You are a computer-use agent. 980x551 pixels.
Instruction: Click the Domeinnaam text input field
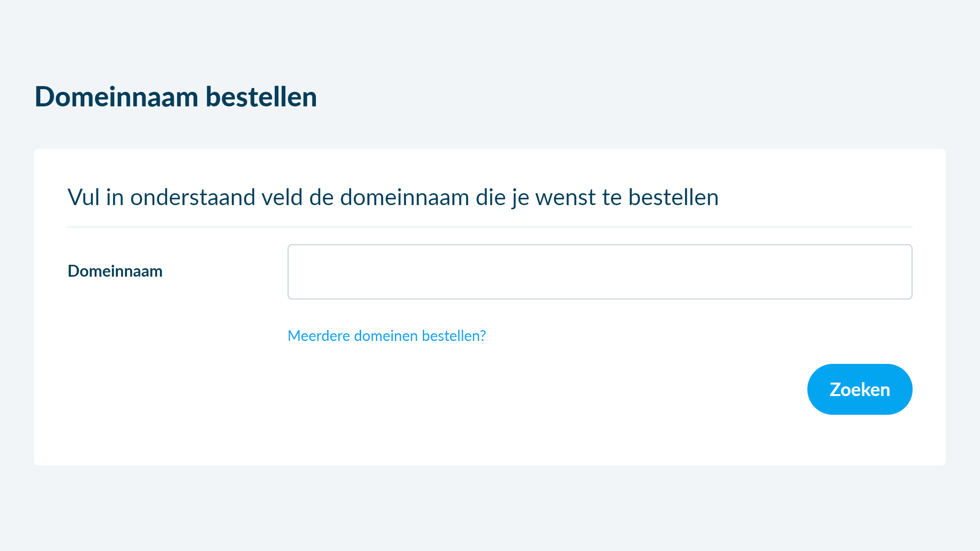pos(599,272)
